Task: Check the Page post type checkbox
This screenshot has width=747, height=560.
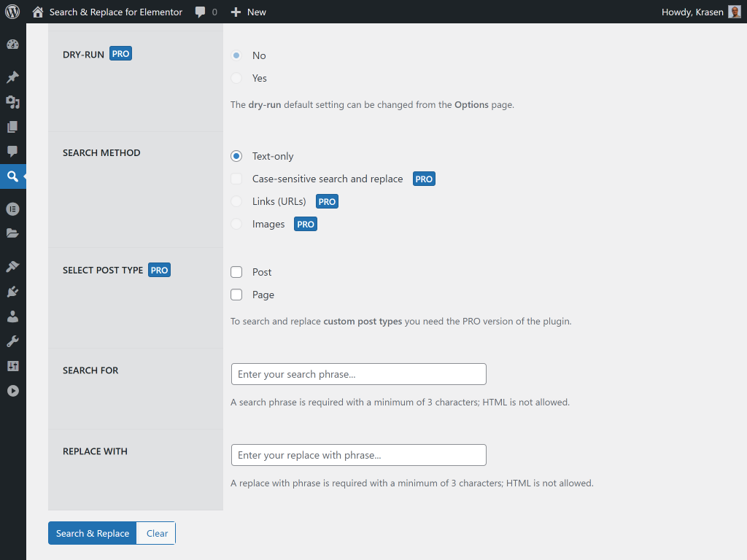Action: coord(236,295)
